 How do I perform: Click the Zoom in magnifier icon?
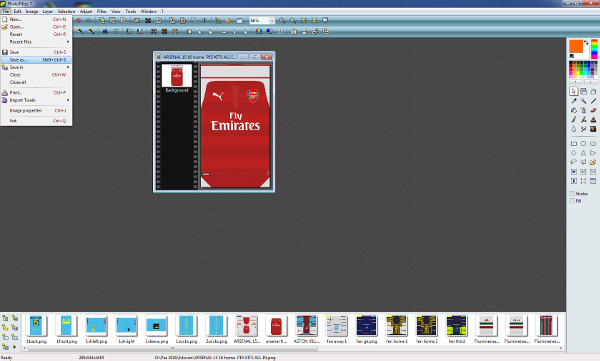click(282, 21)
